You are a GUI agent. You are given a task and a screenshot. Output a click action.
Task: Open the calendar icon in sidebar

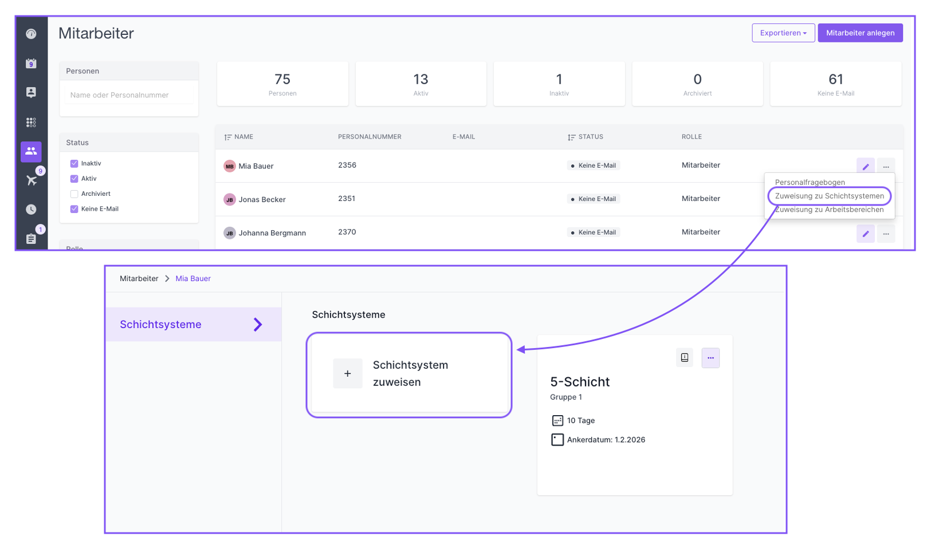31,64
